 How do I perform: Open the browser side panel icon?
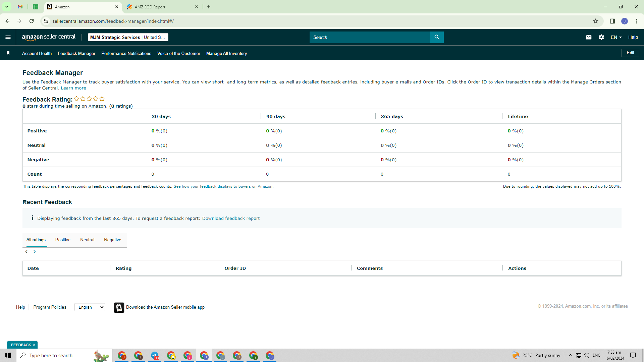click(612, 21)
